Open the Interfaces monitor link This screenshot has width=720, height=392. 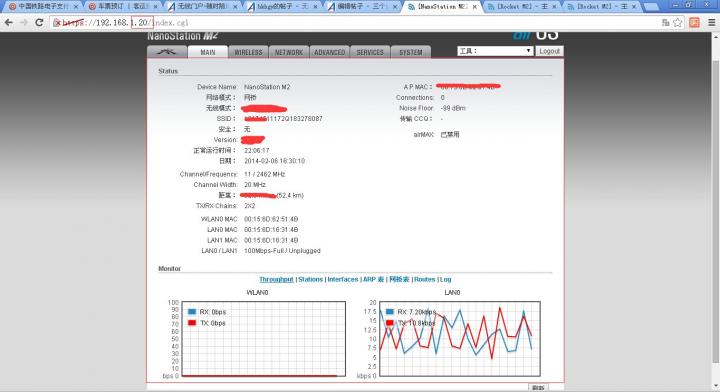[x=343, y=279]
